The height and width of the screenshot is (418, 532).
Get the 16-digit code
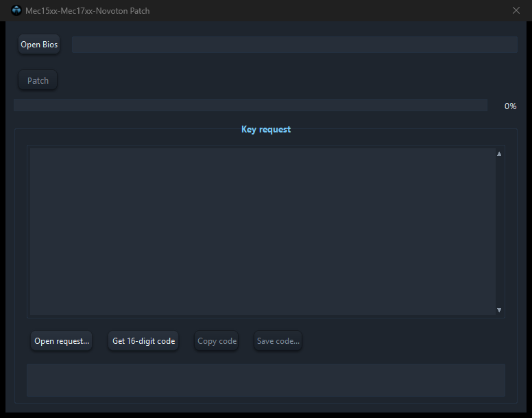(143, 341)
